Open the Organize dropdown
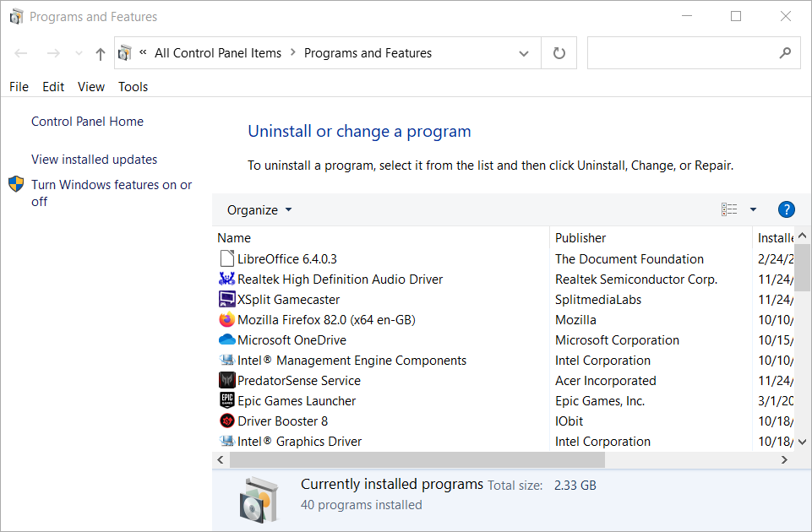This screenshot has width=812, height=532. tap(259, 210)
